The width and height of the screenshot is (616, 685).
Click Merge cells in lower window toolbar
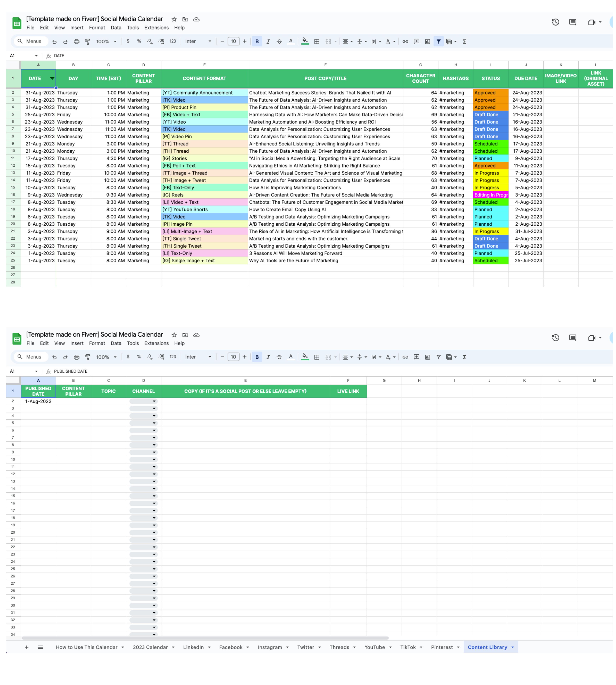(x=328, y=357)
